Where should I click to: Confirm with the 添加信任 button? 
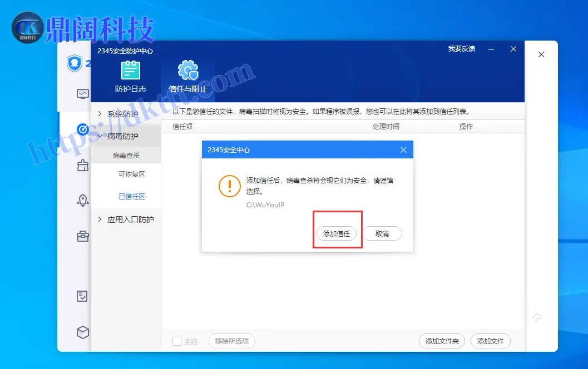tap(337, 234)
